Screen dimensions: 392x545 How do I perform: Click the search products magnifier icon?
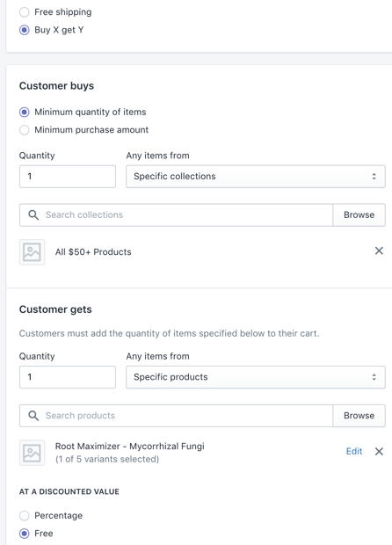(x=33, y=416)
